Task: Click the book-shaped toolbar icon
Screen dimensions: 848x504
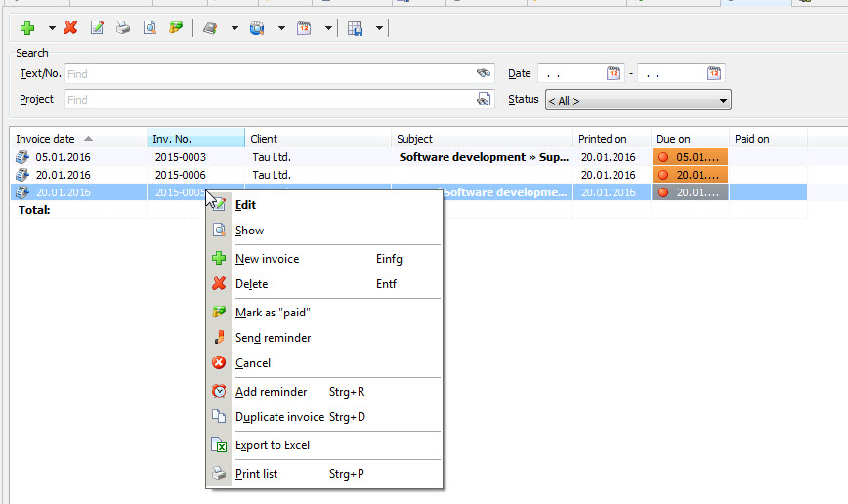Action: pyautogui.click(x=210, y=28)
